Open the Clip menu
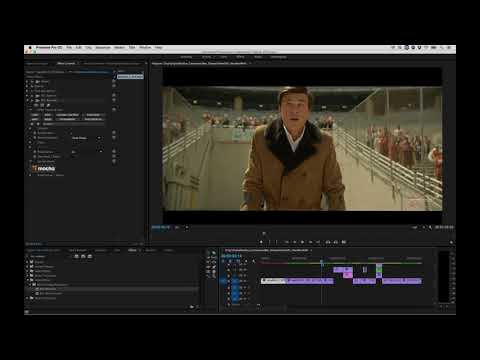The width and height of the screenshot is (480, 360). [88, 48]
